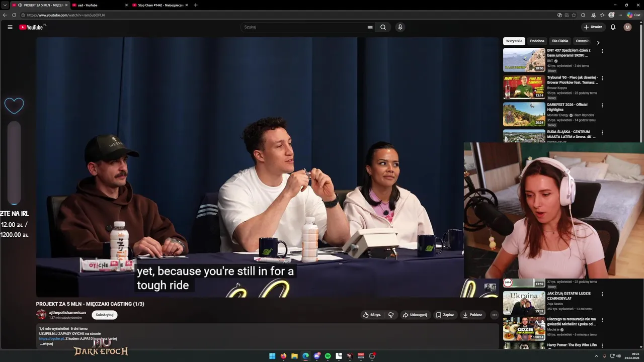Open options menu for the Czarnobyla video
Viewport: 644px width, 362px height.
[x=602, y=294]
